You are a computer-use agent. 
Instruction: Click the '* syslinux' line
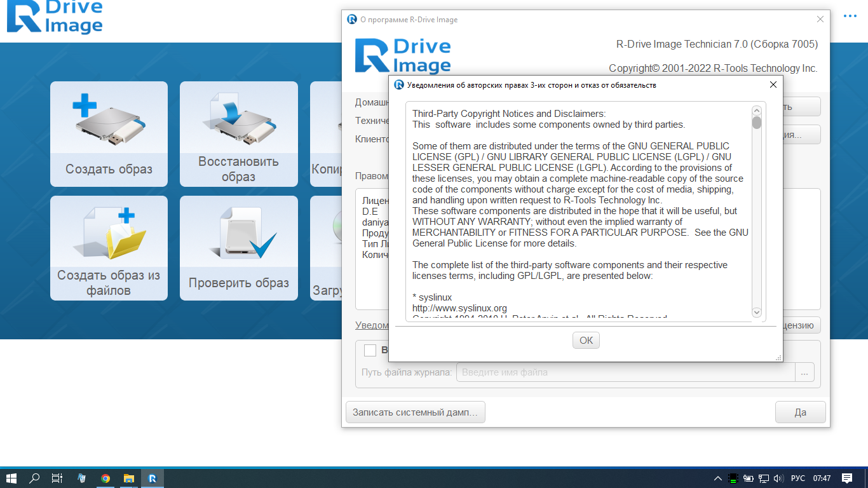click(x=432, y=297)
